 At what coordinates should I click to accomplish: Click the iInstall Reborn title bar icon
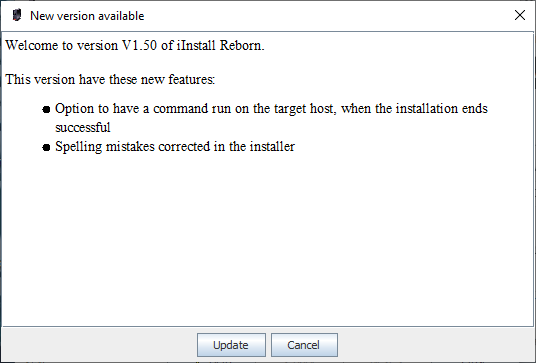(x=16, y=15)
